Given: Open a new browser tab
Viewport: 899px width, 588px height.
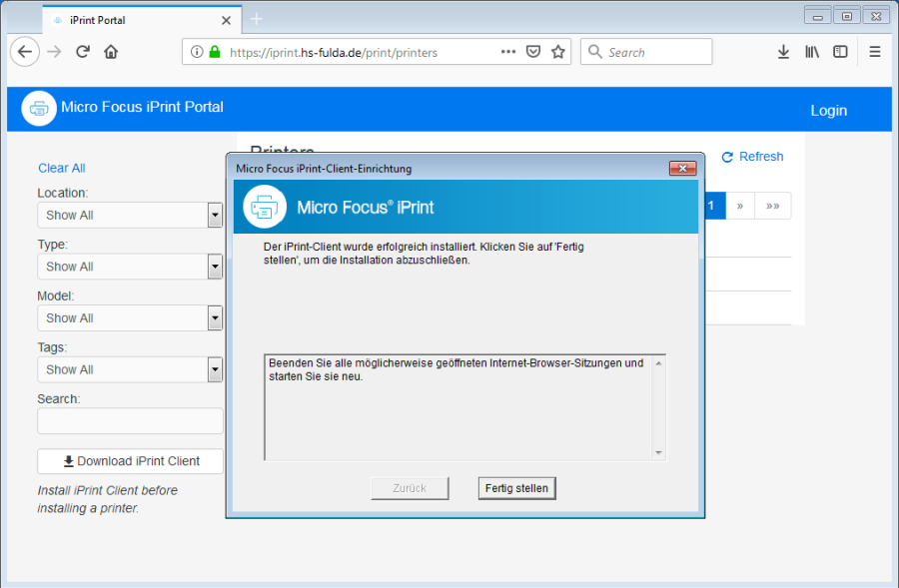Looking at the screenshot, I should tap(256, 19).
